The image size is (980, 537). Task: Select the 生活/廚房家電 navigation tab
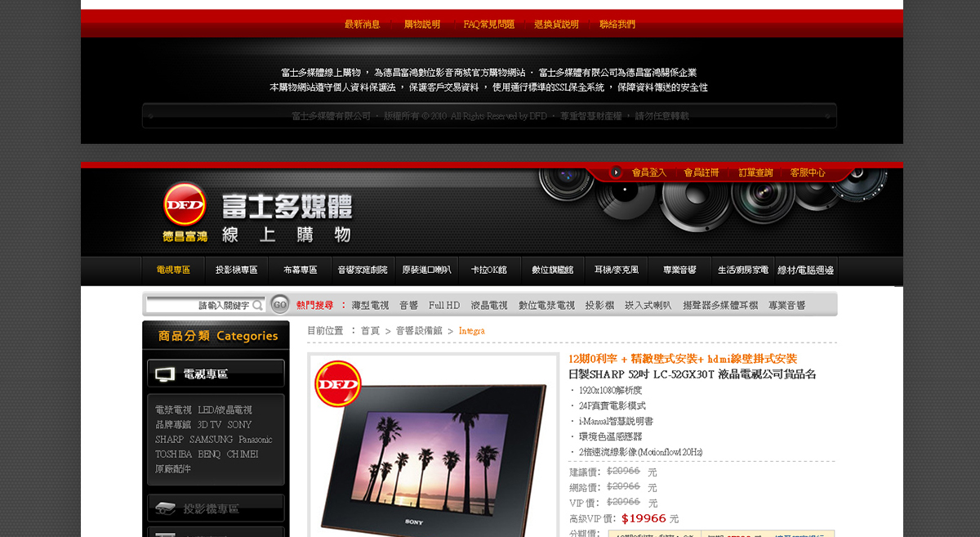[743, 271]
